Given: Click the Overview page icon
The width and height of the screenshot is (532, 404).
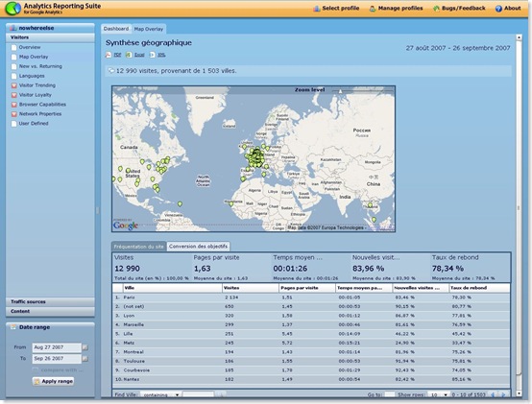Looking at the screenshot, I should click(13, 47).
